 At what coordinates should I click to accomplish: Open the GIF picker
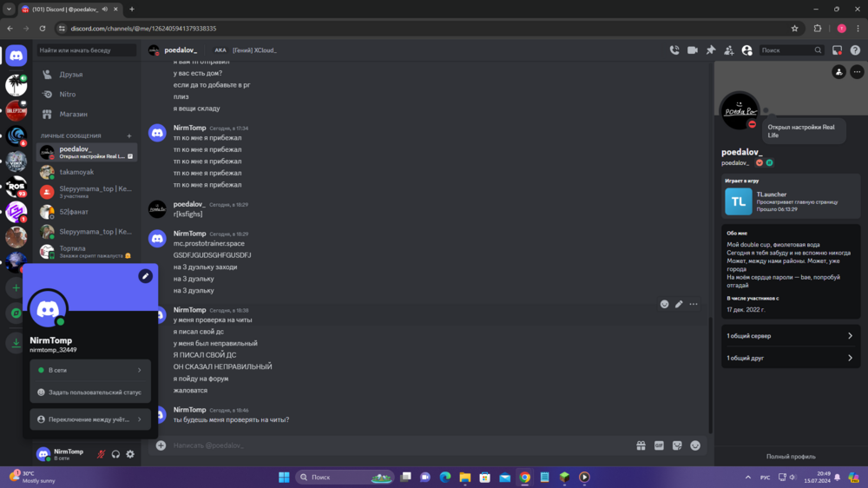point(659,445)
